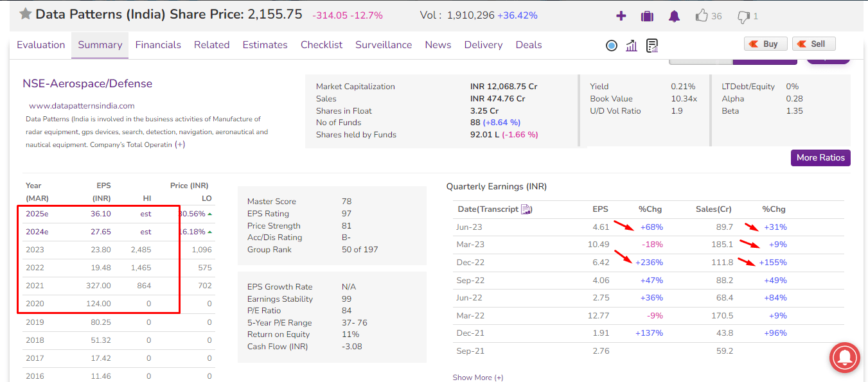Go to the Related tab
The width and height of the screenshot is (868, 382).
pos(212,45)
